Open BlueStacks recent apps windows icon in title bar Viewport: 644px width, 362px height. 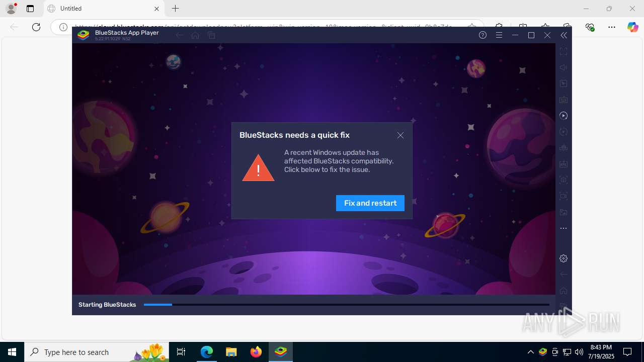(x=211, y=35)
